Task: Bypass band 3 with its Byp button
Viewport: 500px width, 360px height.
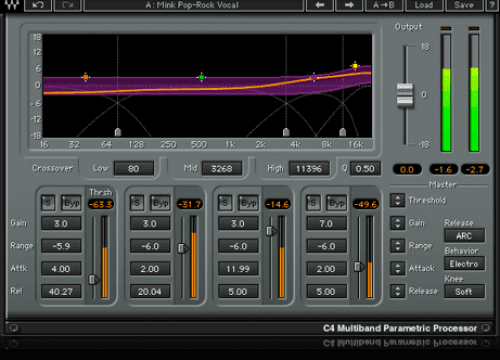Action: click(x=249, y=203)
